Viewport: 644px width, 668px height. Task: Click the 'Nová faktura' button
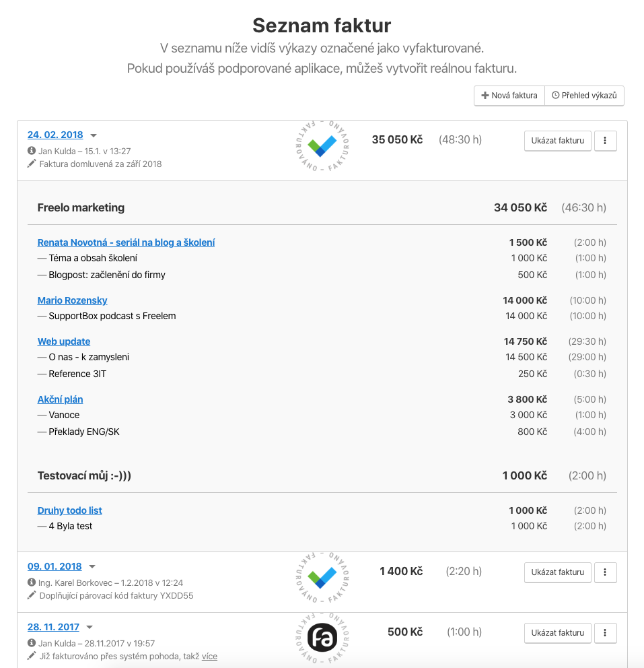tap(509, 96)
